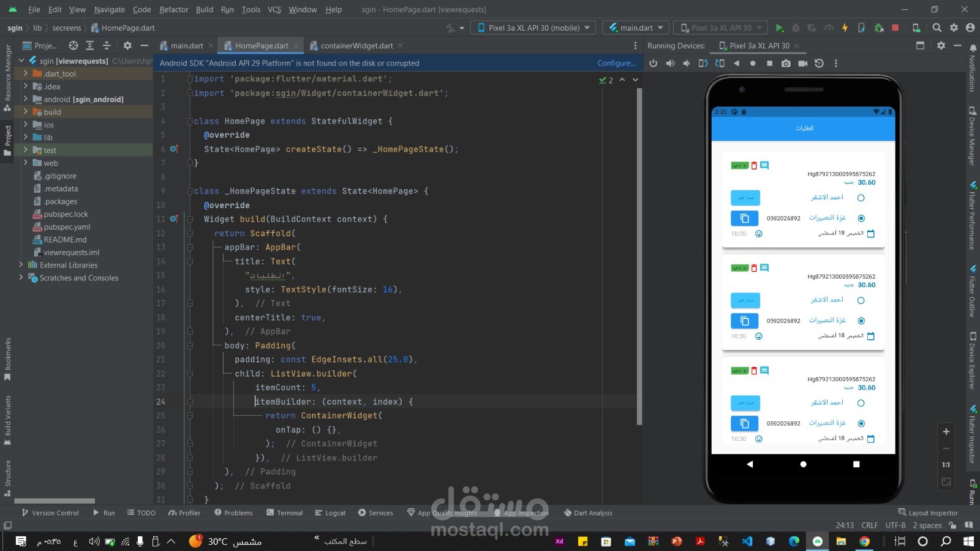Tap the Android recents square in emulator
980x551 pixels.
856,464
